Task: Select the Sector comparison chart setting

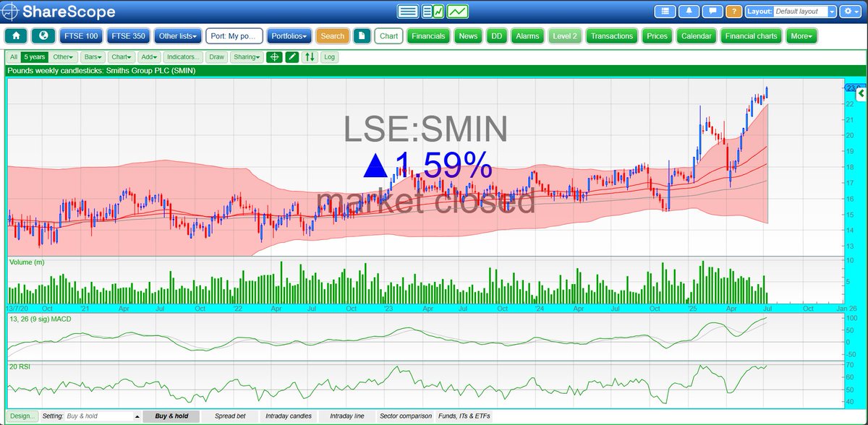Action: pyautogui.click(x=406, y=416)
